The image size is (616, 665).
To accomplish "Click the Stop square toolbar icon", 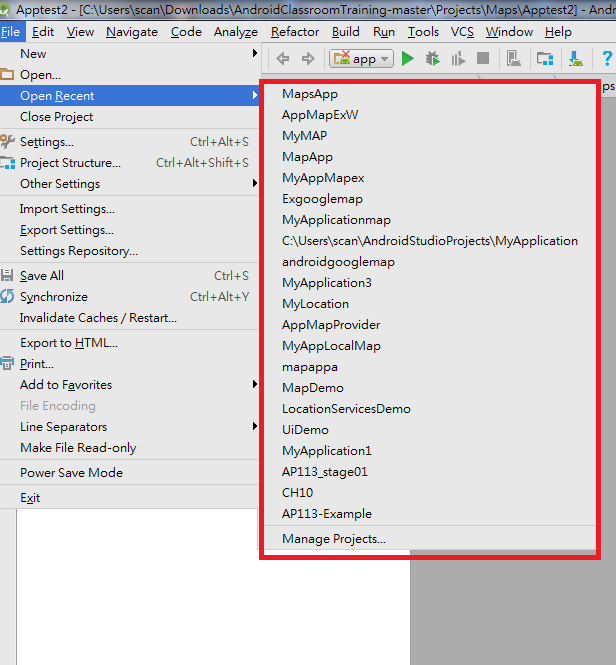I will tap(483, 58).
